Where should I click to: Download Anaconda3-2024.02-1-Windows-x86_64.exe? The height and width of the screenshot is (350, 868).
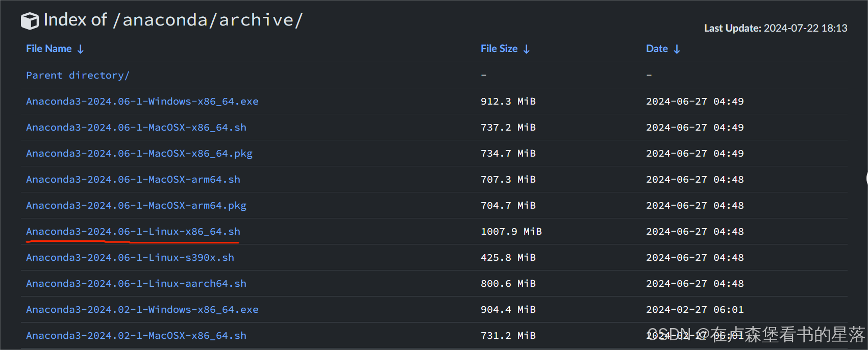[x=142, y=309]
